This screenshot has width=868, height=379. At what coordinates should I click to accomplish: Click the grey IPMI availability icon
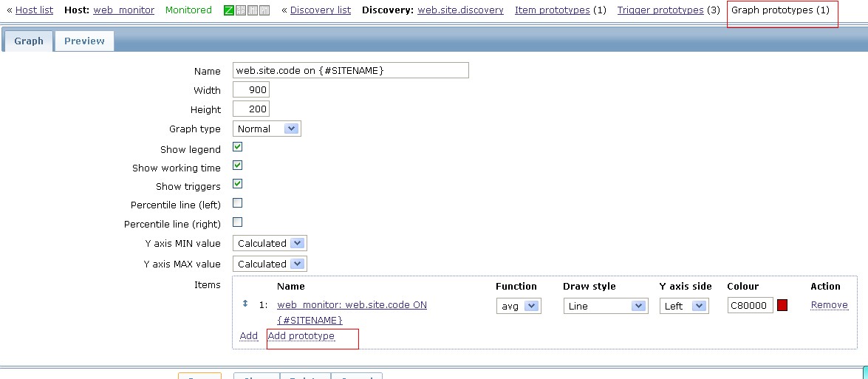(264, 10)
